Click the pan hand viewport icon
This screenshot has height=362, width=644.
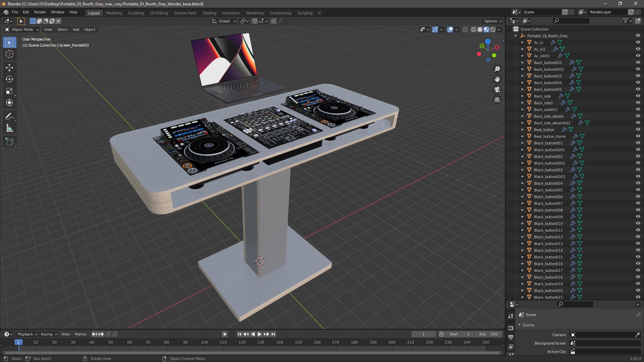tap(497, 79)
